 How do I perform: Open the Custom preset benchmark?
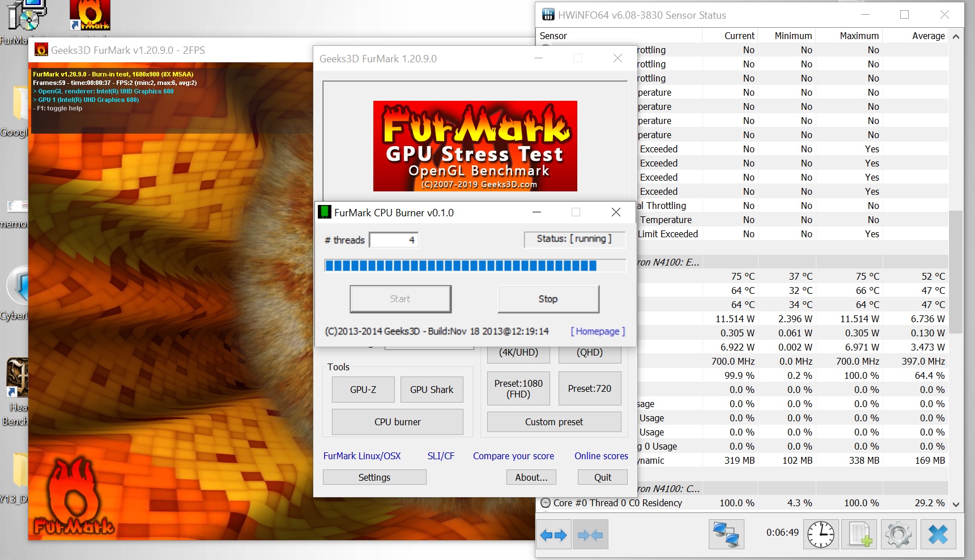pos(554,422)
